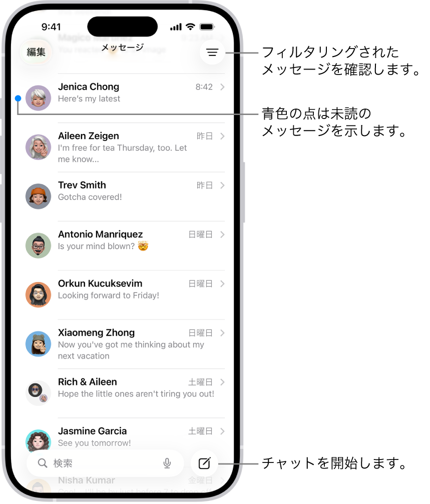Screen dimensions: 430x504
Task: Tap the chevron next to Jenica Chong's 8:42
Action: click(222, 87)
